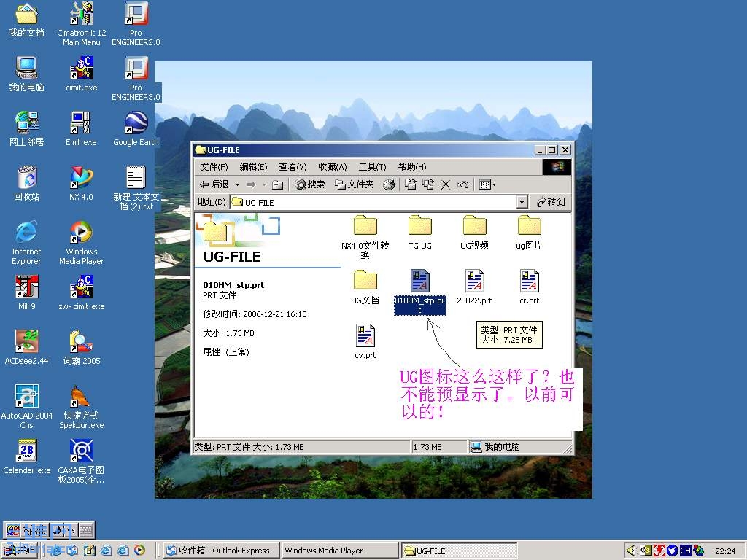This screenshot has height=560, width=747.
Task: Click the AutoCAD 2004 Chs shortcut
Action: click(x=27, y=407)
